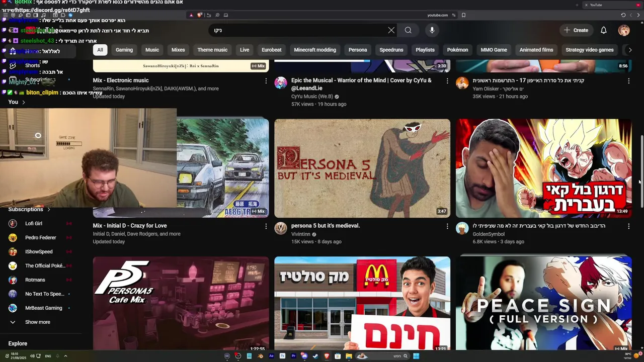Image resolution: width=644 pixels, height=362 pixels.
Task: Select the Live filter chip
Action: [x=245, y=50]
